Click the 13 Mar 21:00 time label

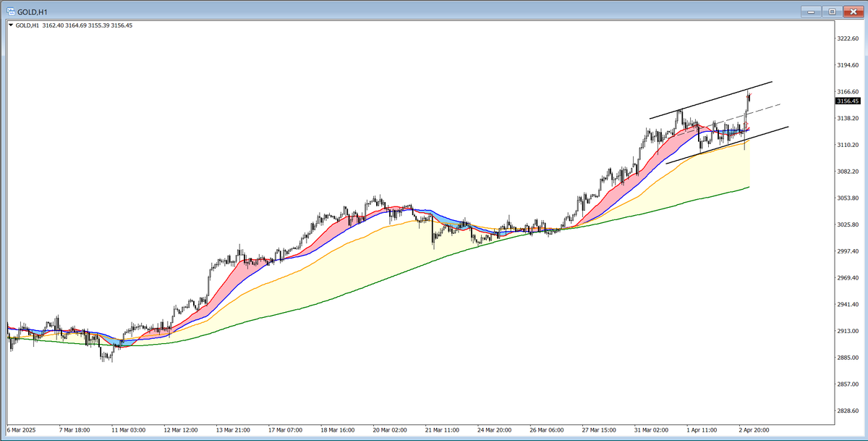tap(234, 429)
